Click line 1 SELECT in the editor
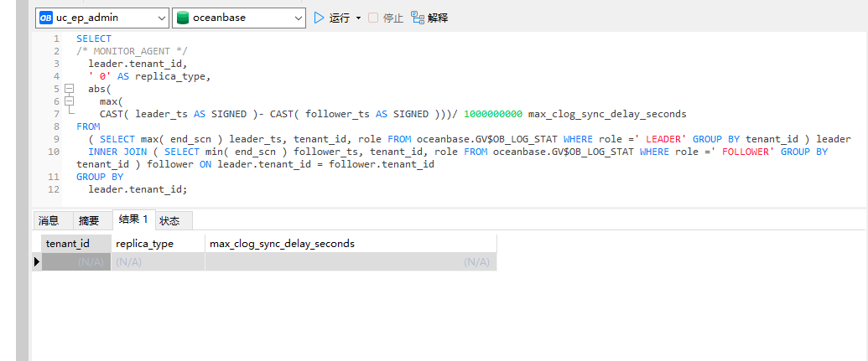The image size is (868, 361). (94, 39)
